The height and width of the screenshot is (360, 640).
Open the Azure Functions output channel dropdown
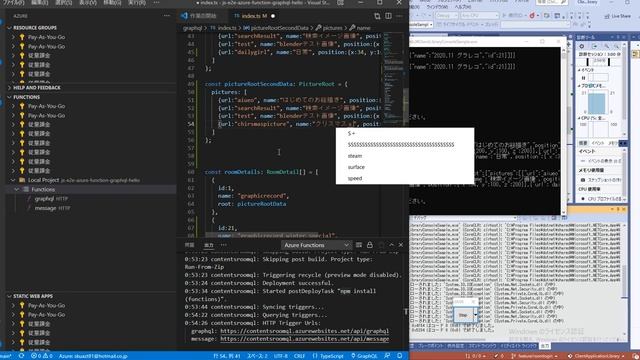point(316,245)
